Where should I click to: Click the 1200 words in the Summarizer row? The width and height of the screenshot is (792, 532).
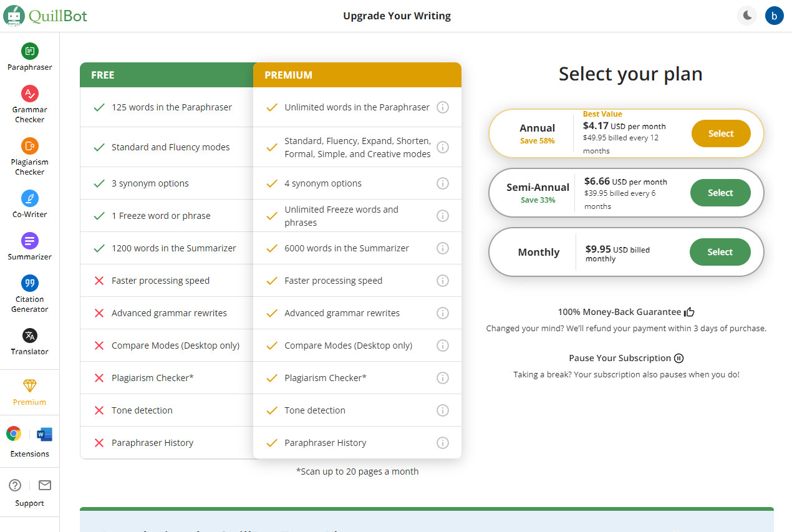pyautogui.click(x=167, y=248)
